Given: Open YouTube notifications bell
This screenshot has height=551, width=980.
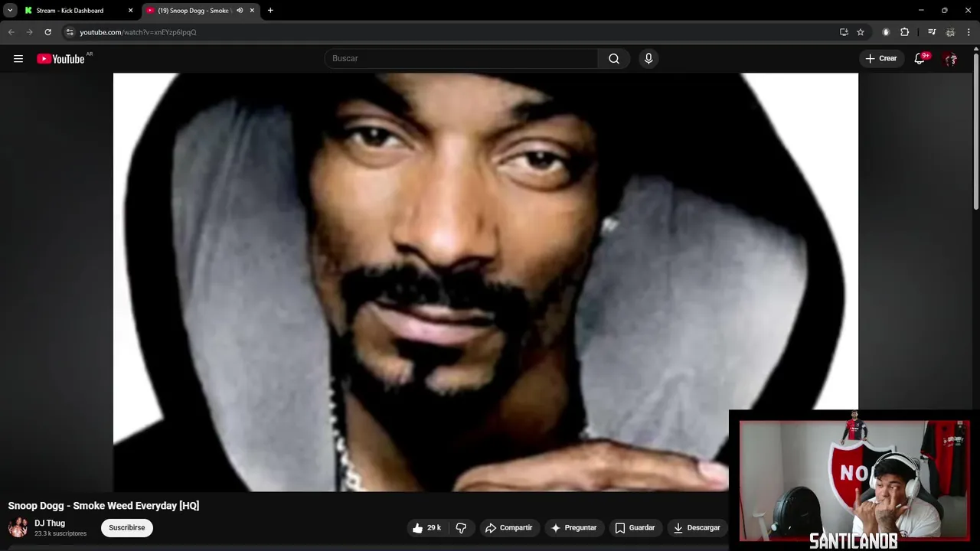Looking at the screenshot, I should click(x=920, y=58).
